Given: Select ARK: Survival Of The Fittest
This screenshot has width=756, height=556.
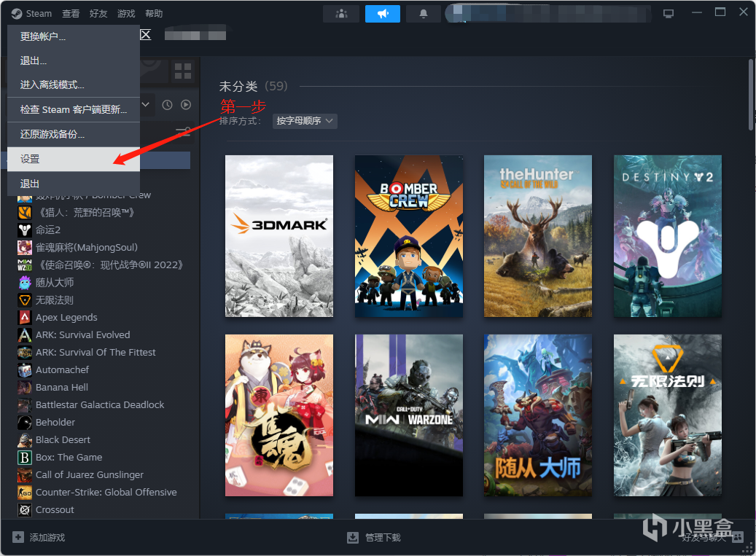Looking at the screenshot, I should (96, 352).
